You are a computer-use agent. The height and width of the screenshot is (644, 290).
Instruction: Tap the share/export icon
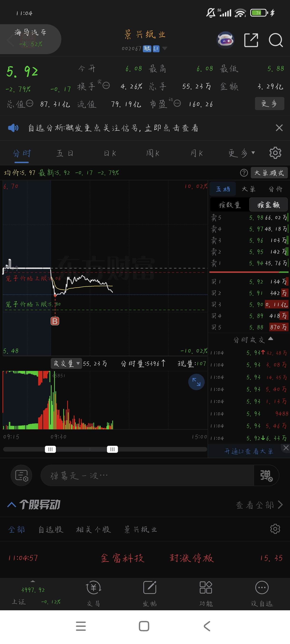tap(251, 40)
